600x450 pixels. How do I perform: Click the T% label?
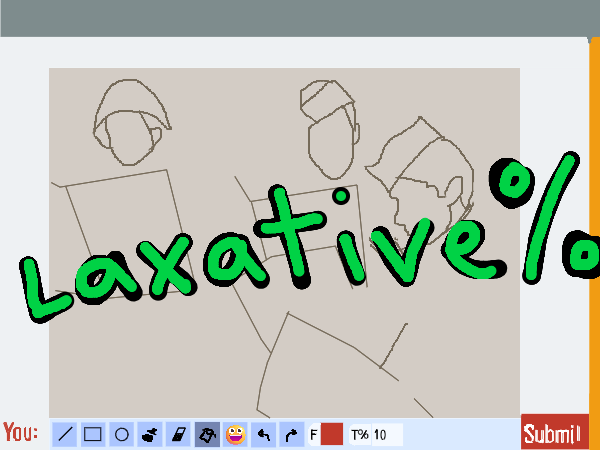tap(360, 435)
